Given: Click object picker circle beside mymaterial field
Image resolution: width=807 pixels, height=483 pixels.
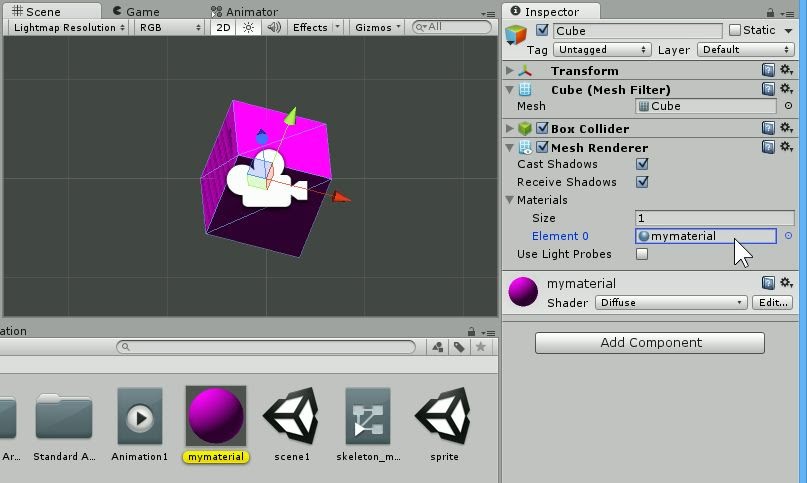Looking at the screenshot, I should click(x=788, y=236).
